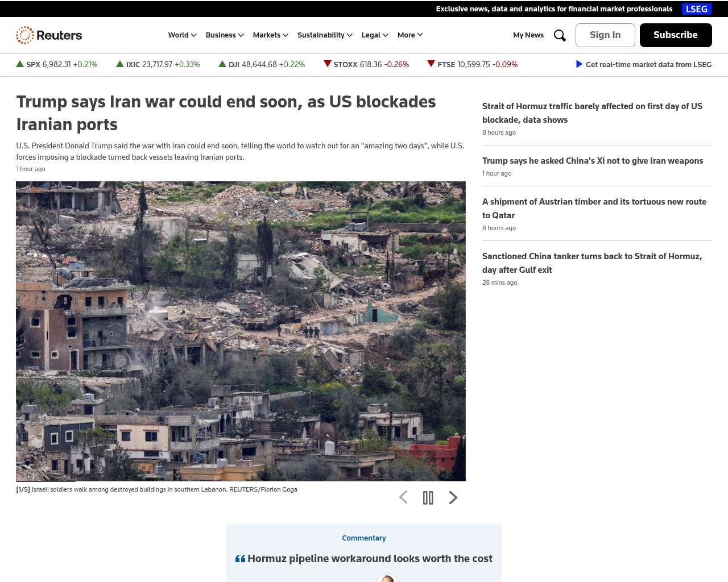
Task: Click the STOXX red down-triangle indicator
Action: tap(327, 64)
